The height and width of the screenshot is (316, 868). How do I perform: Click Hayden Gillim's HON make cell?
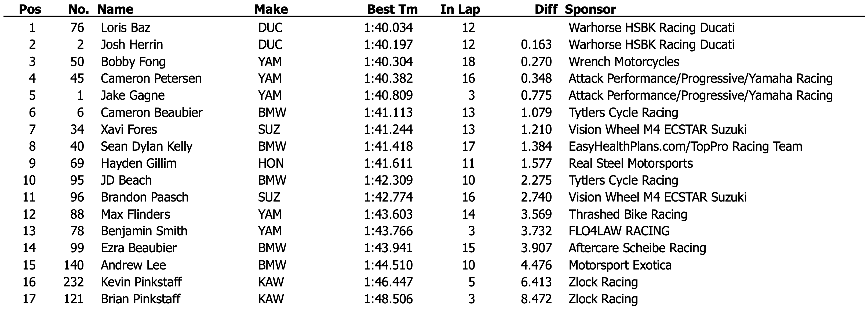(271, 164)
